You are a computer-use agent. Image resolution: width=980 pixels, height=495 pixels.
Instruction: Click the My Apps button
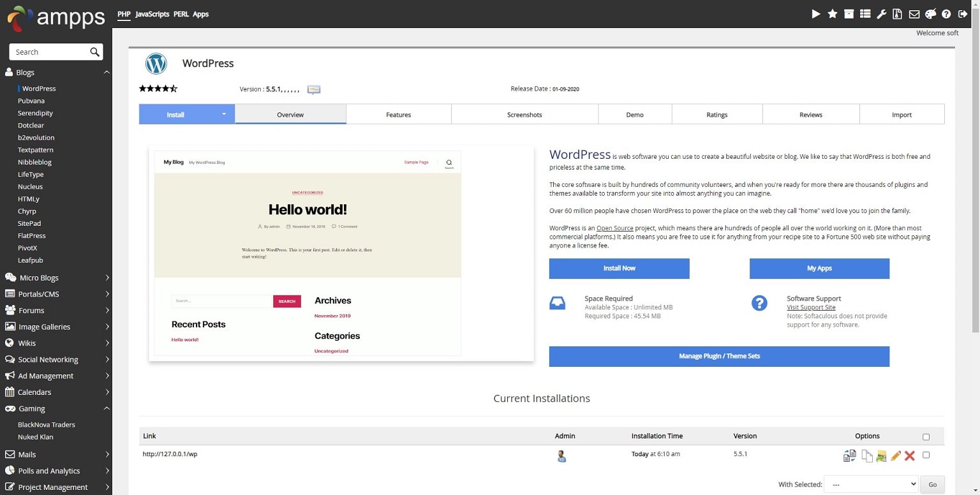819,269
